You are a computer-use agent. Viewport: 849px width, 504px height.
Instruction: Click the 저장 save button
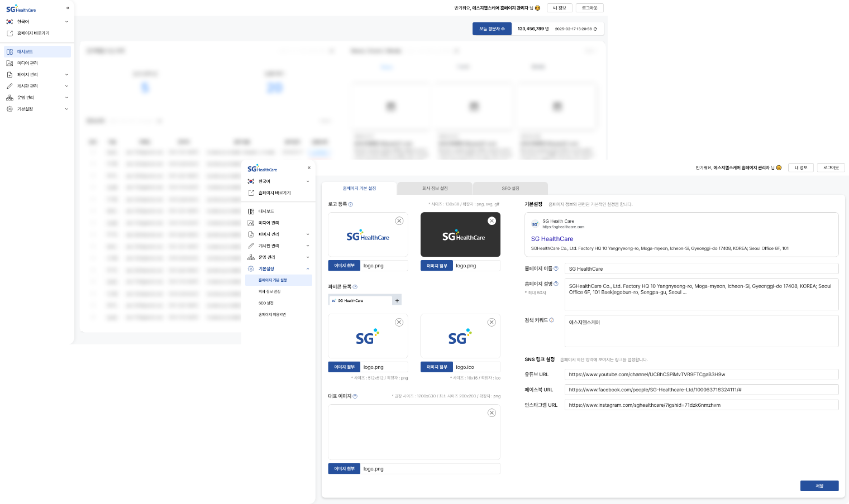click(819, 486)
